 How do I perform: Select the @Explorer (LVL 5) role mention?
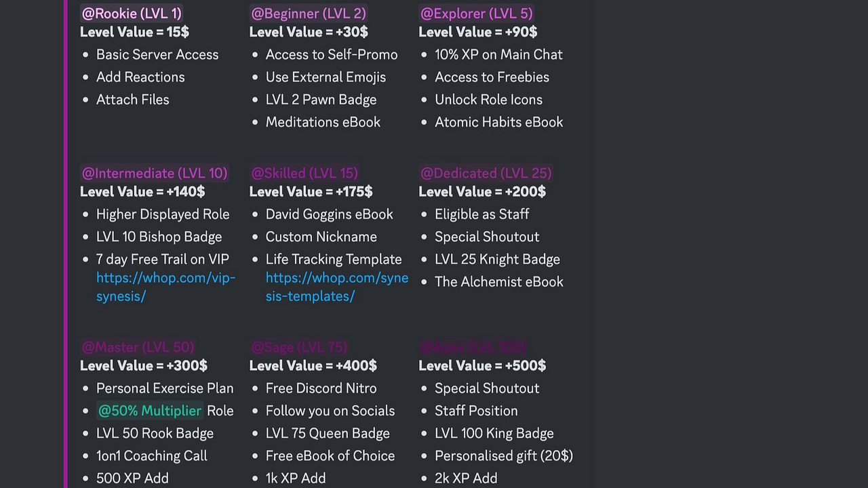click(476, 14)
